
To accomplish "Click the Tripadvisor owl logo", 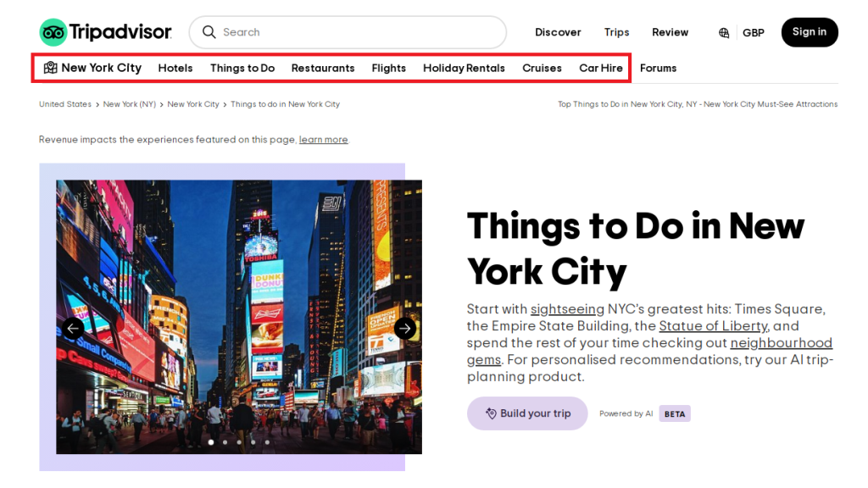I will pos(53,32).
